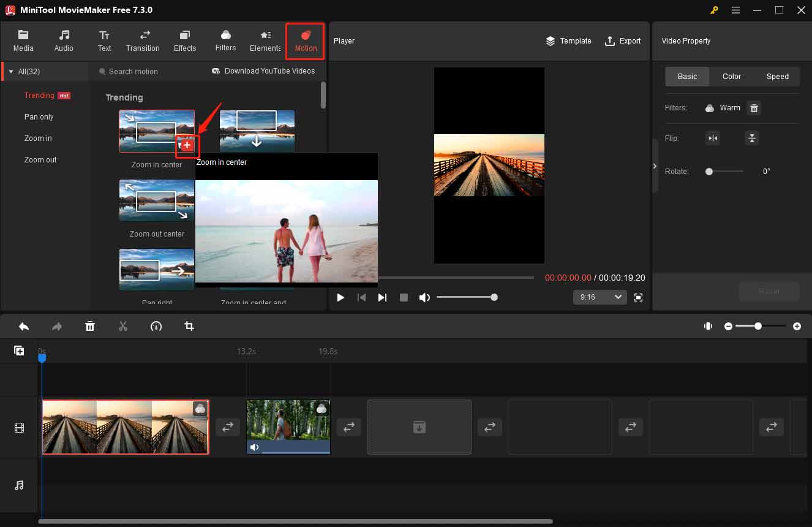Open the Crop tool

(x=189, y=327)
